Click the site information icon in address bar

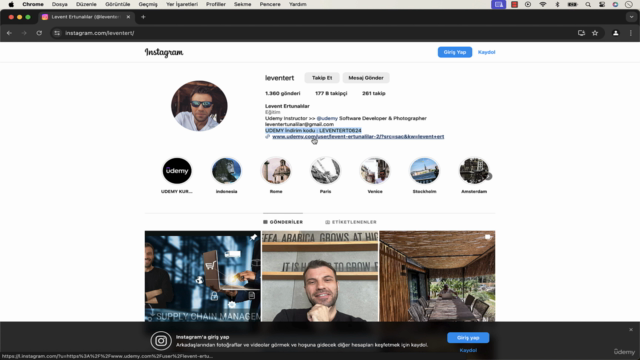click(57, 33)
